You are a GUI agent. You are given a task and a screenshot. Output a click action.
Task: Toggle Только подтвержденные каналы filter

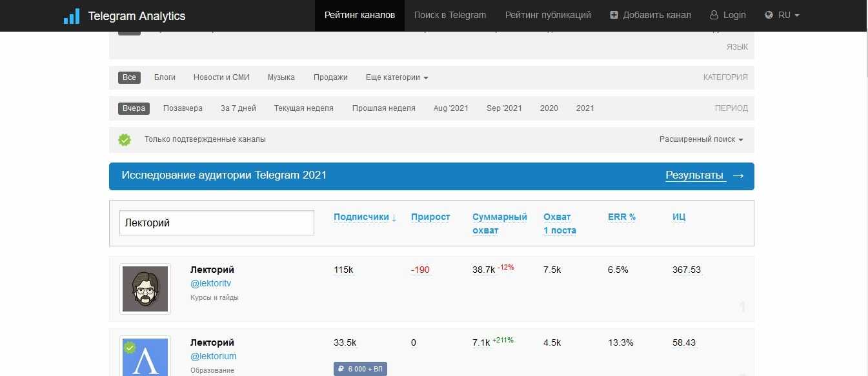pos(205,139)
